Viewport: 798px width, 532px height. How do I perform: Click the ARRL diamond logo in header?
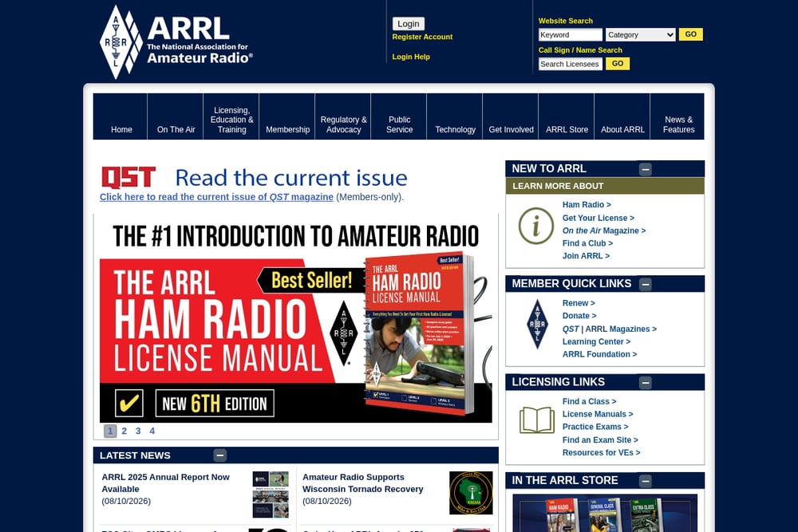121,41
